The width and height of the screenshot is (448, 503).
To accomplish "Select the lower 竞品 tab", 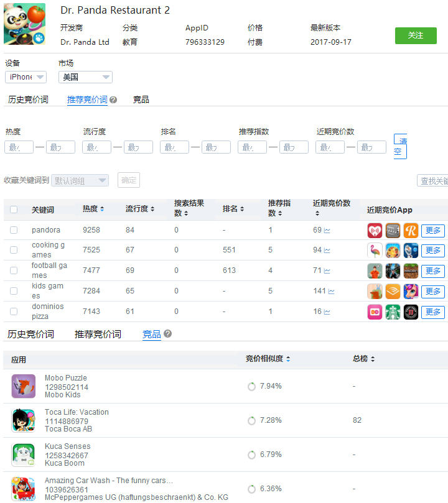I will [x=151, y=335].
